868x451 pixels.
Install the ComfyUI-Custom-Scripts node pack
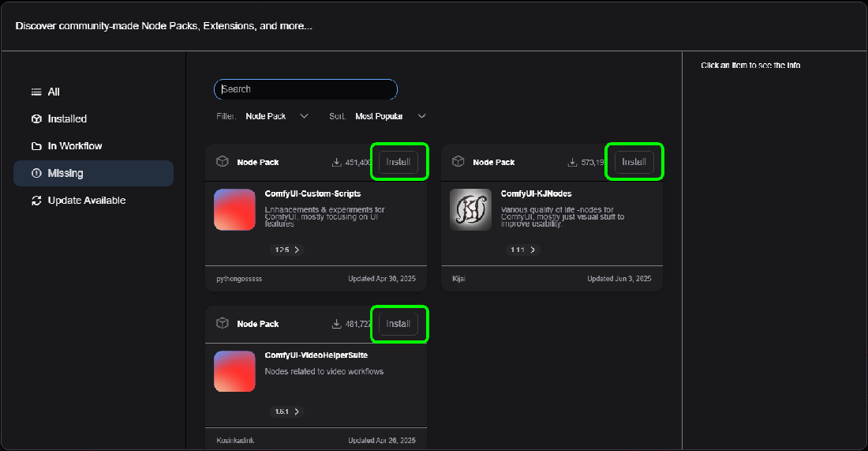point(398,162)
